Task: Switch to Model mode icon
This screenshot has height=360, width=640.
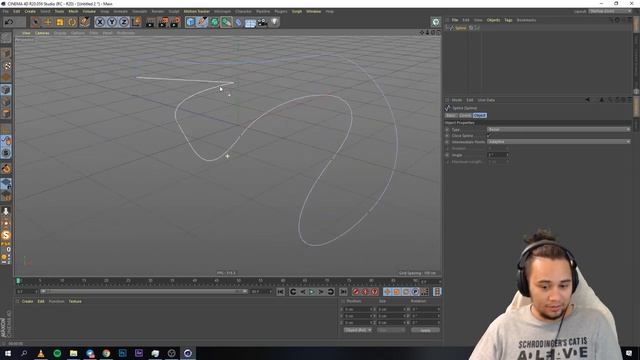Action: coord(6,53)
